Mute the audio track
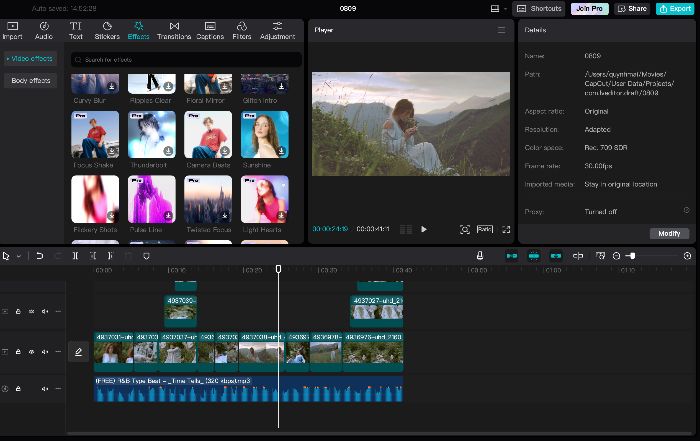Image resolution: width=700 pixels, height=441 pixels. pos(45,389)
